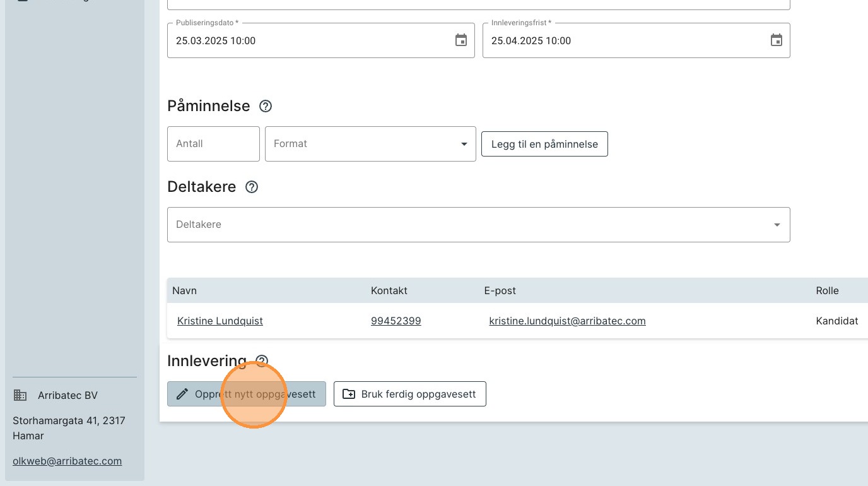Click pencil icon on Opprett nytt oppgavesett

point(182,394)
